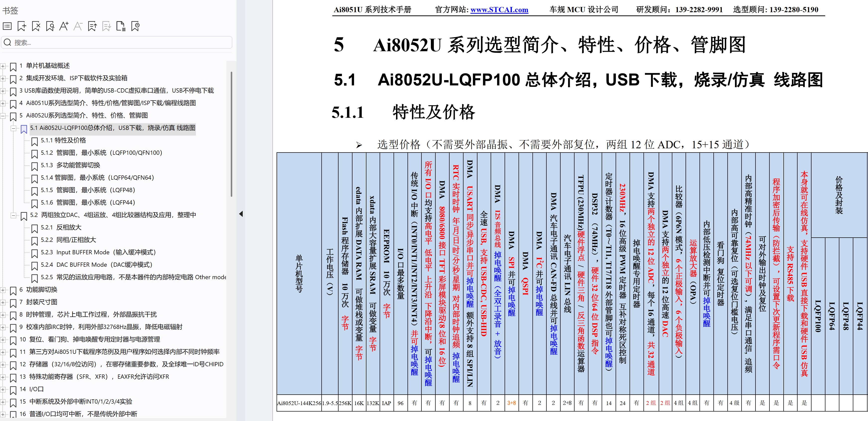Expand chapter 1 单片机基础概述

click(x=3, y=66)
